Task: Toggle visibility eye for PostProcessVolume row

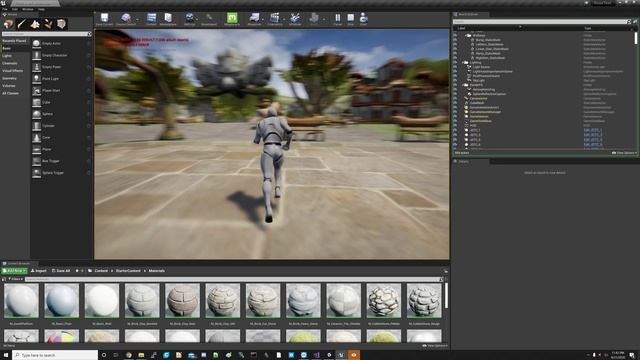Action: click(456, 76)
